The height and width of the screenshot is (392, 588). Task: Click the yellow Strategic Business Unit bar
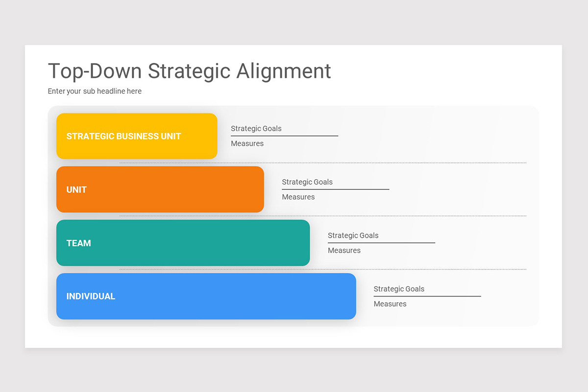[x=136, y=136]
